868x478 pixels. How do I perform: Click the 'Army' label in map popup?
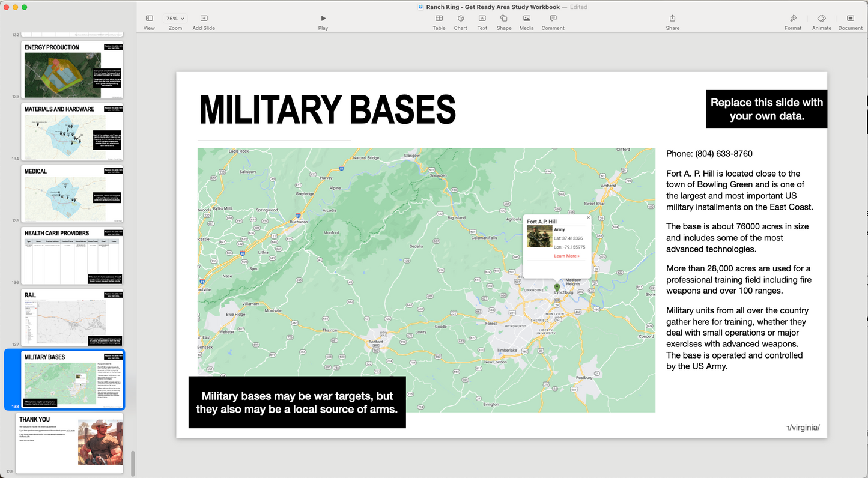[x=559, y=230]
